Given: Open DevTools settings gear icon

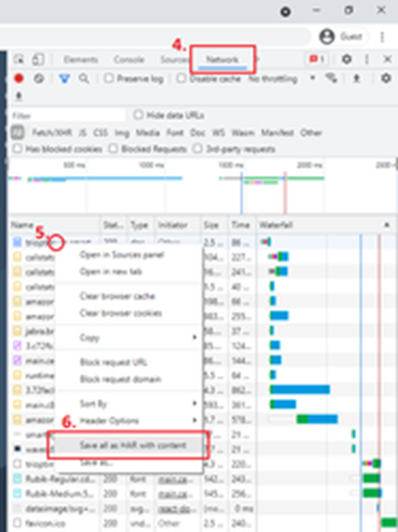Looking at the screenshot, I should (x=346, y=59).
